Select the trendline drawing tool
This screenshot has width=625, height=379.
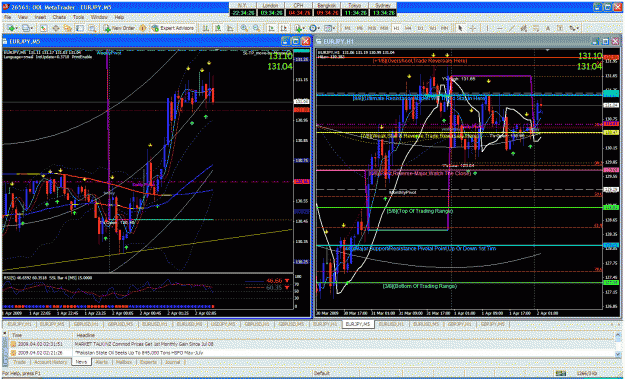[x=512, y=28]
